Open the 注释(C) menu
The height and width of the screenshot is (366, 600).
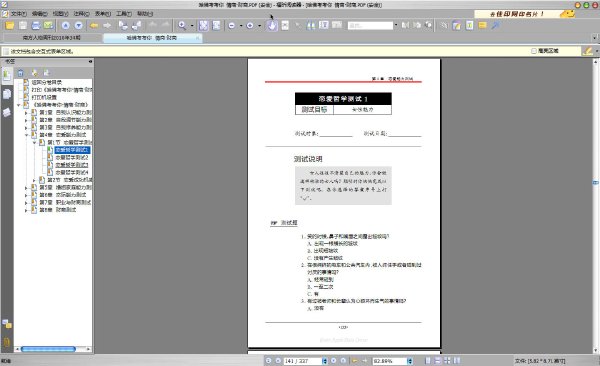click(82, 14)
